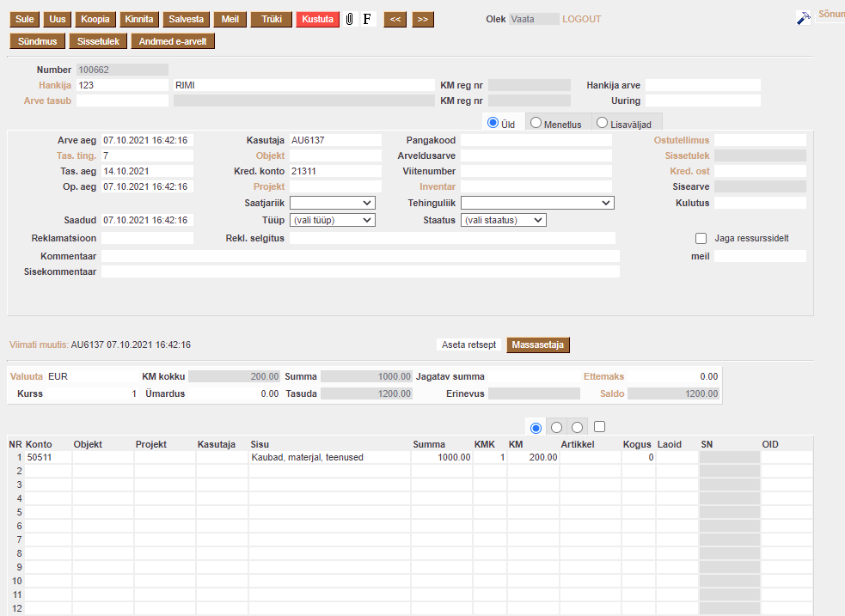Focus the Viitenumber field
This screenshot has width=845, height=616.
coord(536,171)
